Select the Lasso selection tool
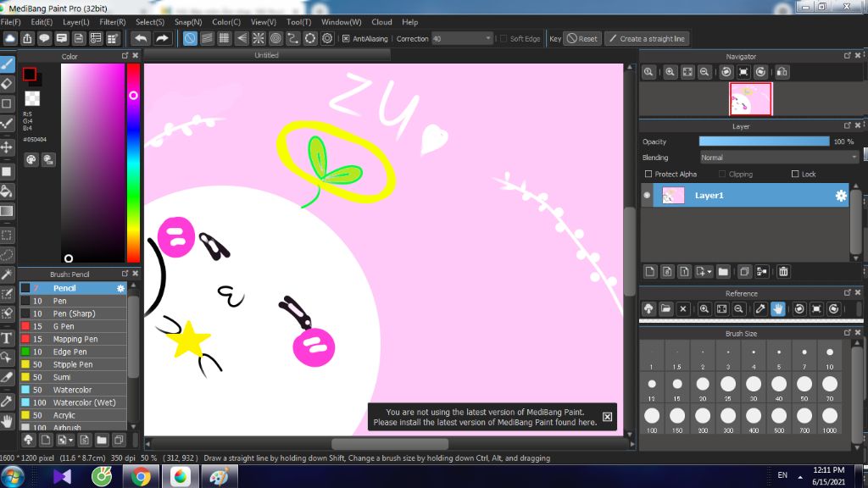Viewport: 868px width, 488px height. 7,255
